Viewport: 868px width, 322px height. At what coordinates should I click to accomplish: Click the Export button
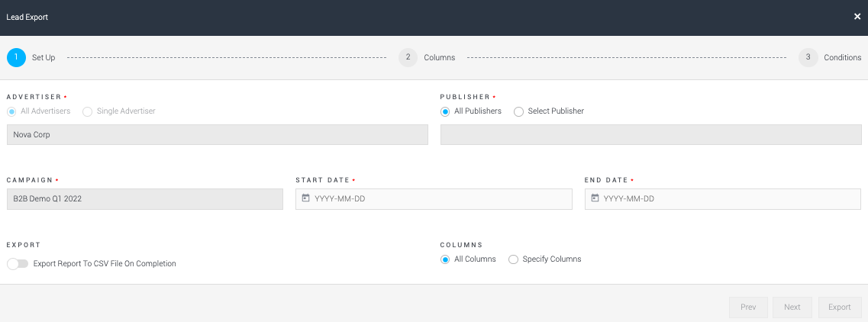840,307
